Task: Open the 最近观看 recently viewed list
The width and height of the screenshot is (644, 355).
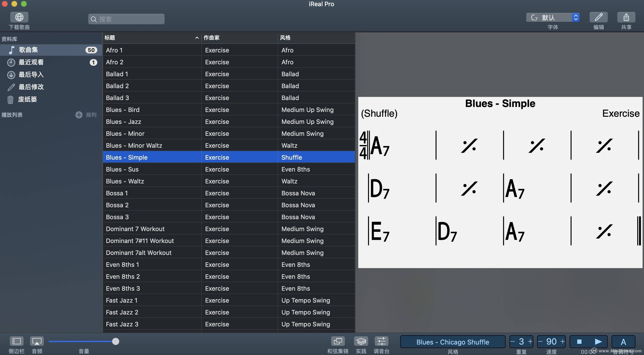Action: click(51, 62)
